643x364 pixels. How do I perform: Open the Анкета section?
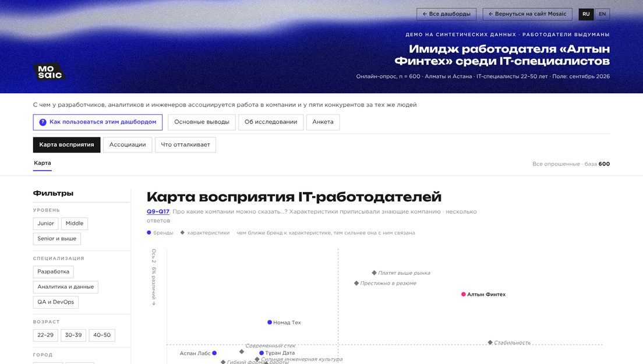click(x=323, y=122)
